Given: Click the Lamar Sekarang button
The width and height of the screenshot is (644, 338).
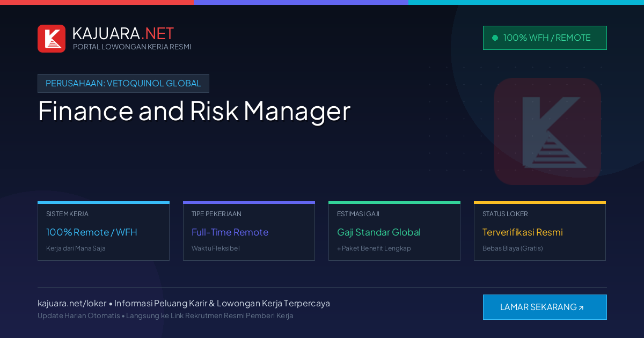Looking at the screenshot, I should tap(545, 307).
